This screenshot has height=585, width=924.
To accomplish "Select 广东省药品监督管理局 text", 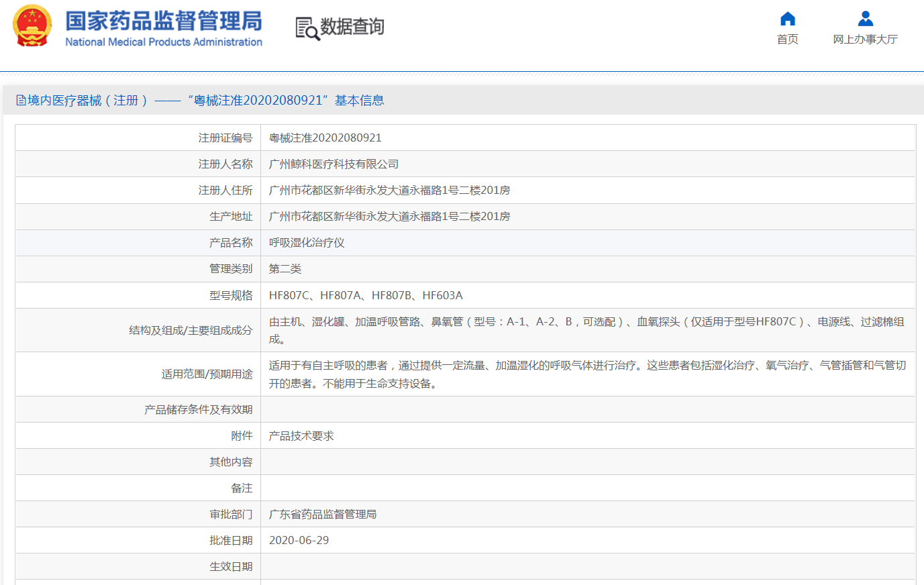I will click(x=323, y=515).
